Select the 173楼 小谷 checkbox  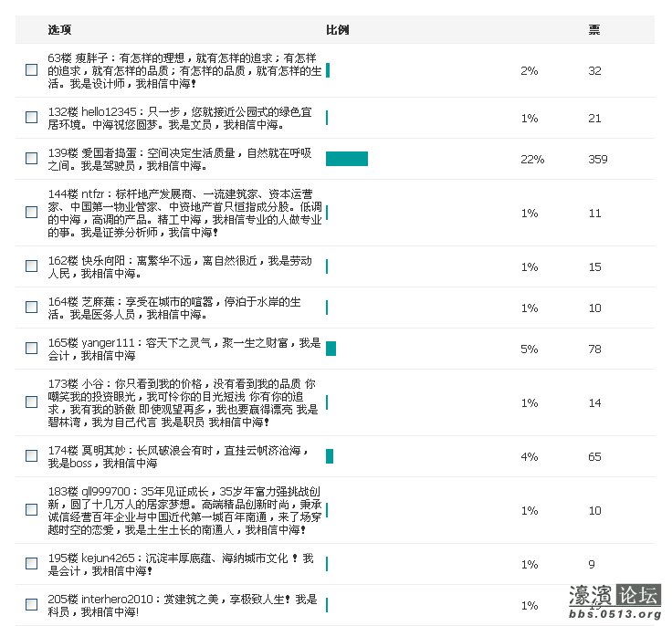tap(31, 402)
